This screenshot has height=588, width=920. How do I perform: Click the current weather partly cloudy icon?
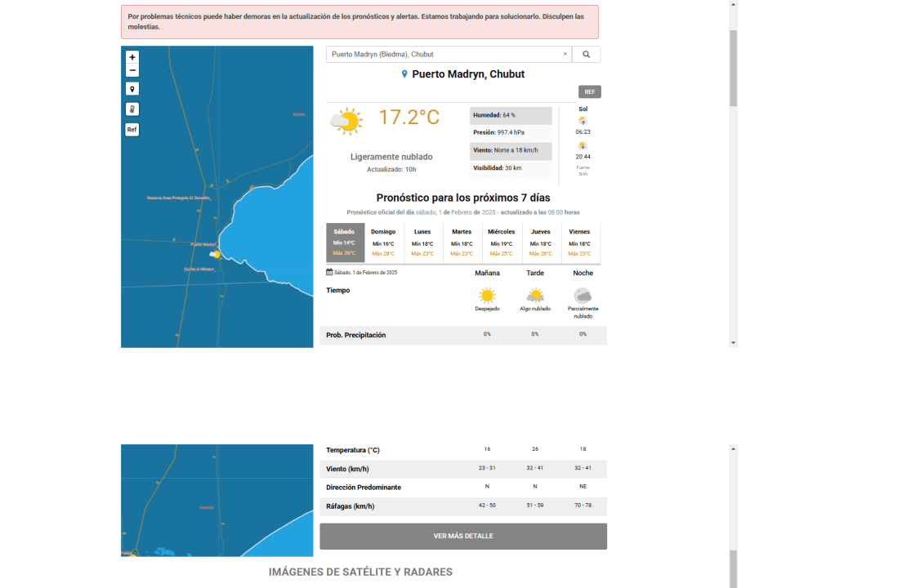346,122
